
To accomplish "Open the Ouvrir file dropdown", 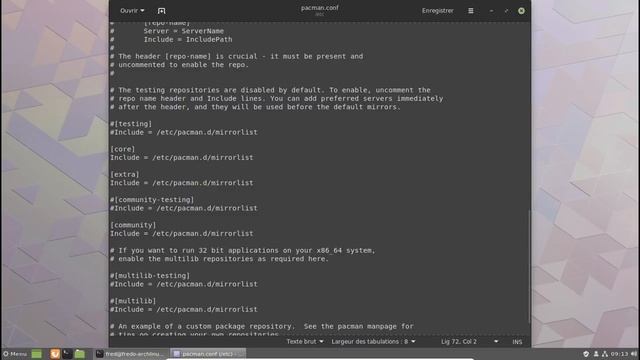I will (132, 11).
